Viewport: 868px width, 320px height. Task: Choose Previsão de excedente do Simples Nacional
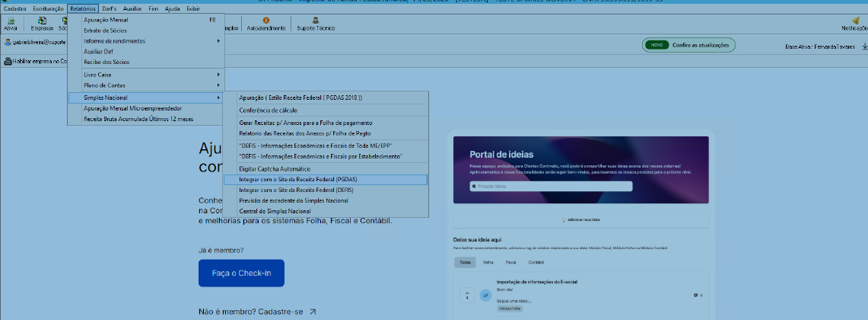click(326, 200)
